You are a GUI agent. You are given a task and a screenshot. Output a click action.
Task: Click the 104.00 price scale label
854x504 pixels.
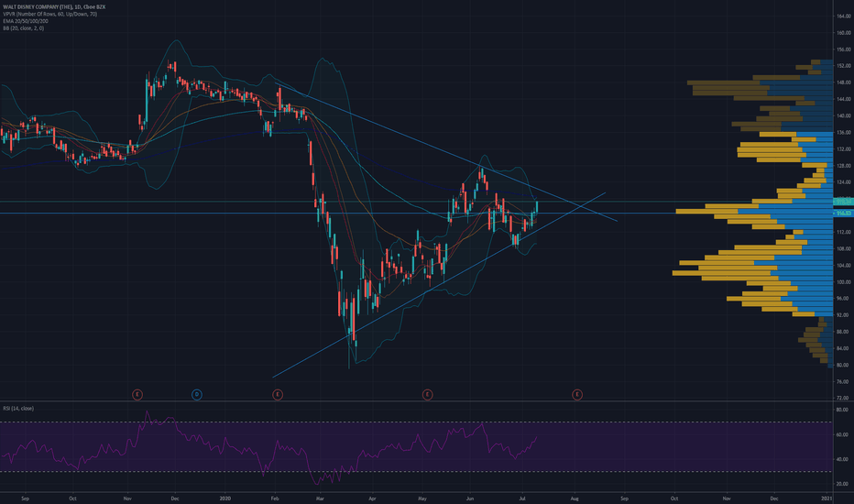point(844,266)
